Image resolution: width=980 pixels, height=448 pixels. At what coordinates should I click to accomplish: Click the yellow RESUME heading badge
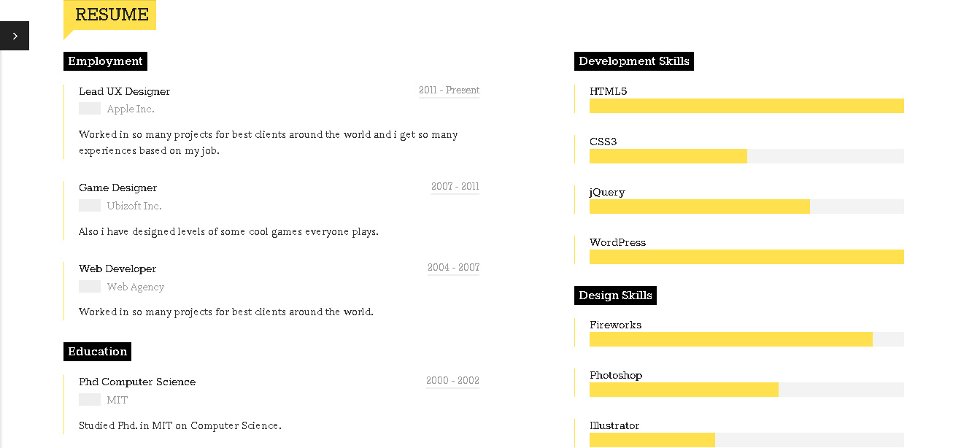pyautogui.click(x=111, y=15)
